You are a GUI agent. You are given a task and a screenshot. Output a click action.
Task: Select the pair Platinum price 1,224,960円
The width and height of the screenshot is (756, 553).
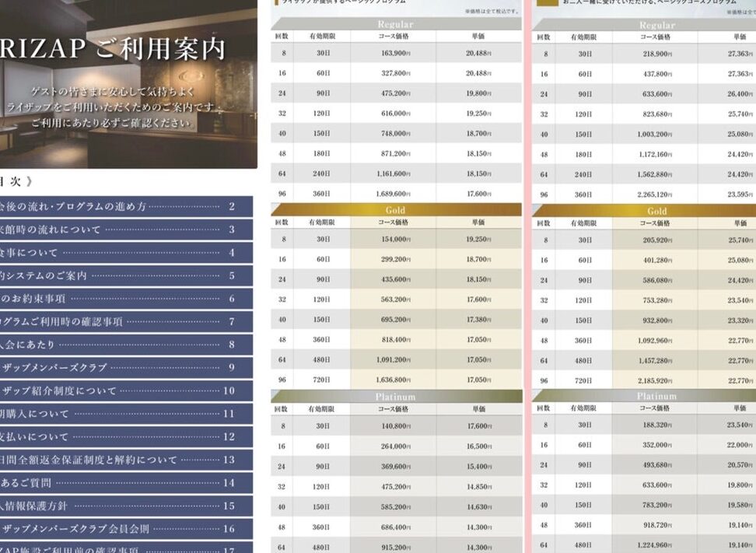[x=655, y=545]
